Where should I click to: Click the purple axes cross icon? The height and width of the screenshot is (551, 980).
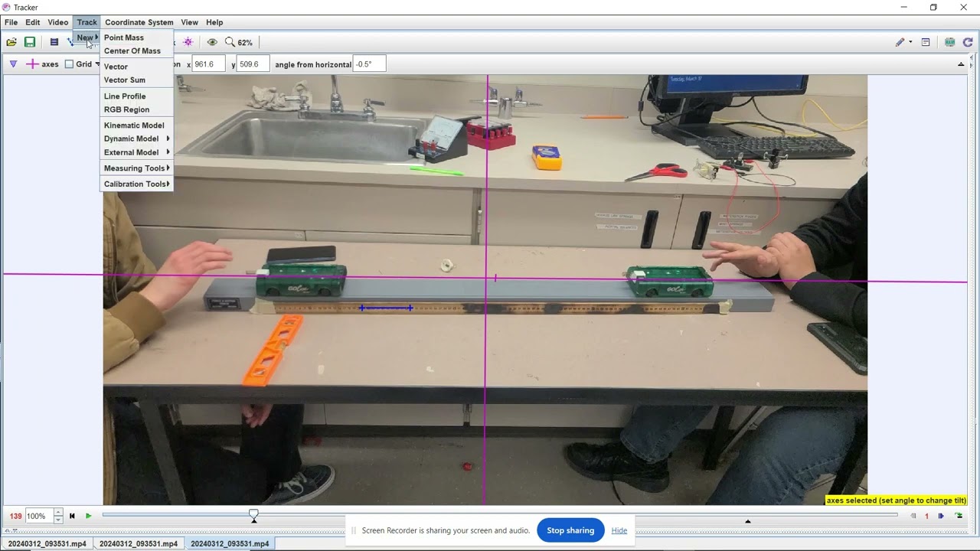[x=32, y=64]
